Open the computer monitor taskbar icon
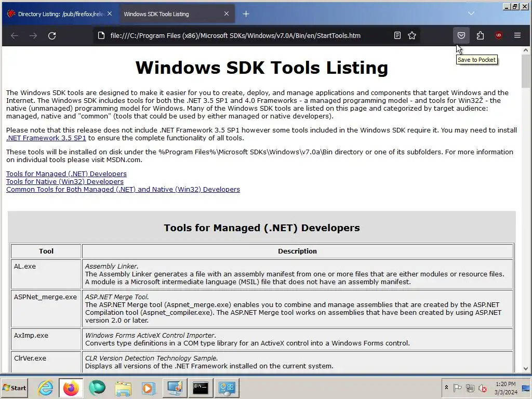 point(175,388)
